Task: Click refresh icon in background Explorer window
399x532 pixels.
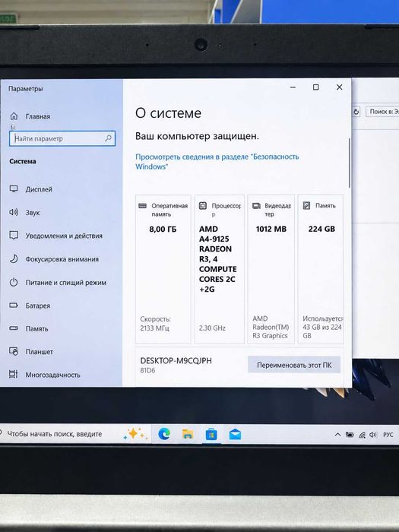Action: [356, 112]
